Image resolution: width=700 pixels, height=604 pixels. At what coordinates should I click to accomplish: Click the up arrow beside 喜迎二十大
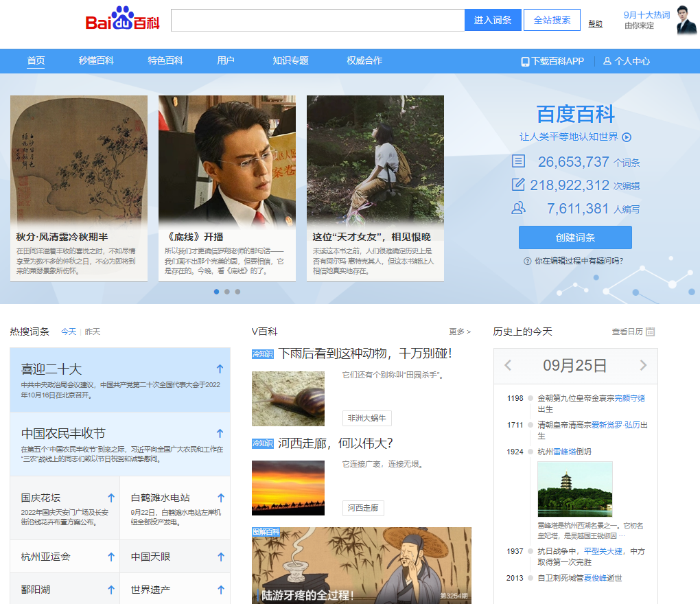pyautogui.click(x=220, y=369)
